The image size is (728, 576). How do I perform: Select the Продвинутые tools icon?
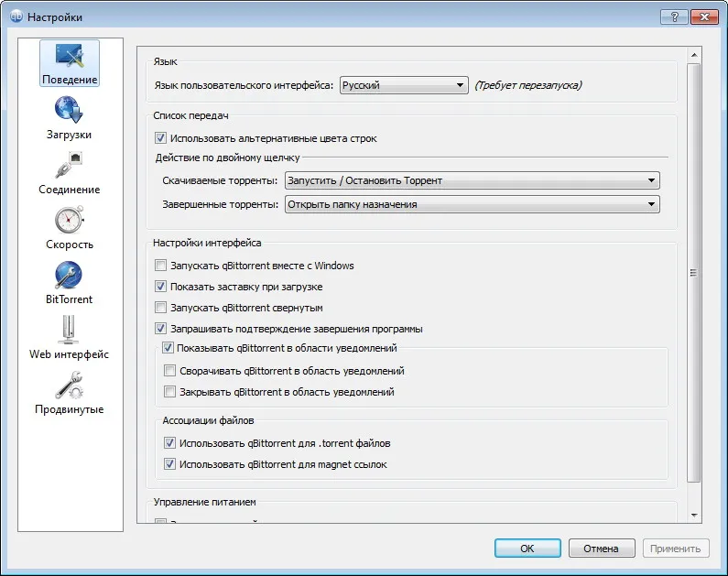pos(69,385)
